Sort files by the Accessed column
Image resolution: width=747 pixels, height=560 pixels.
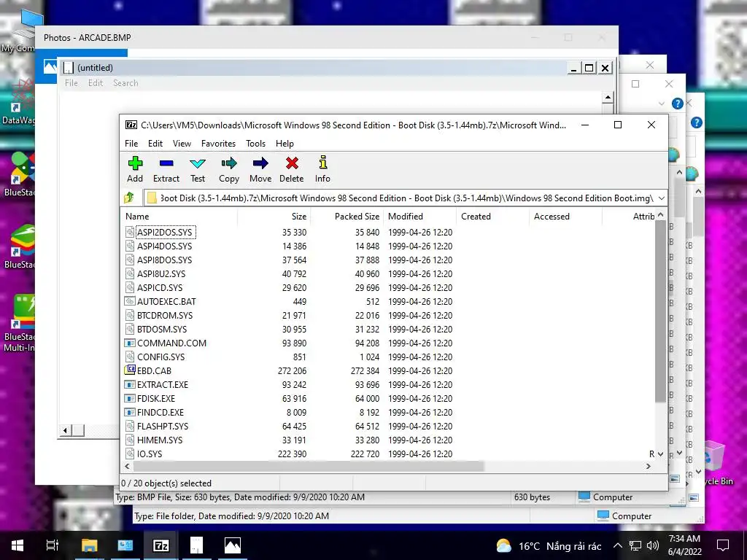(565, 216)
